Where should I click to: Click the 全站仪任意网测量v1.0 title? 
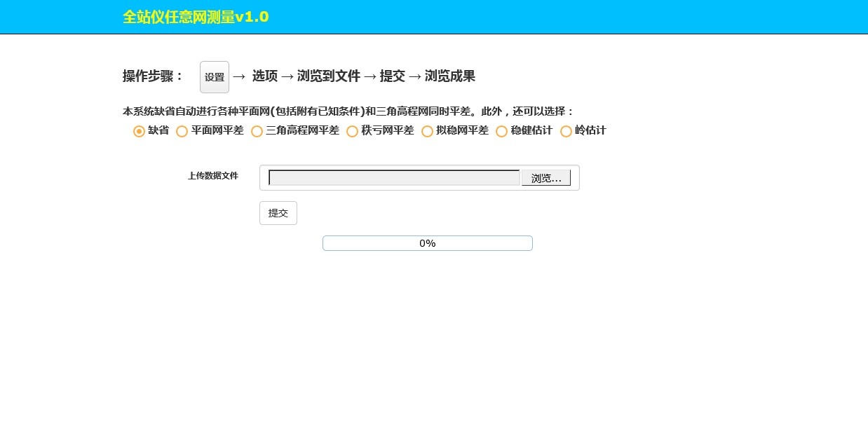(x=196, y=17)
